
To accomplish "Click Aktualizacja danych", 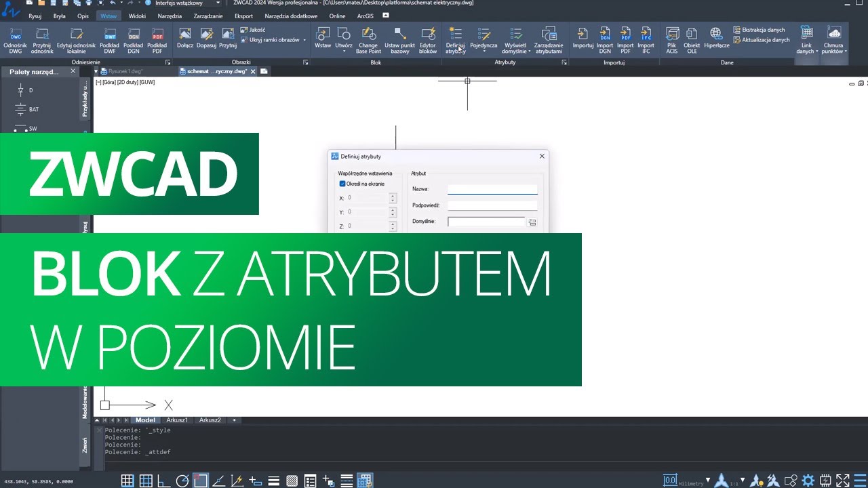I will click(x=761, y=40).
